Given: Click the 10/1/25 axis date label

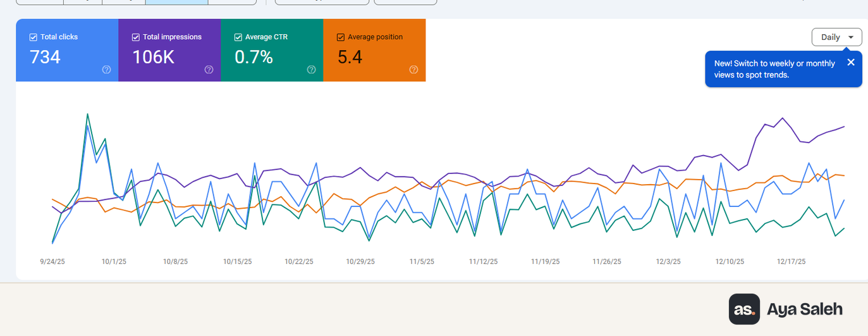Looking at the screenshot, I should point(114,261).
